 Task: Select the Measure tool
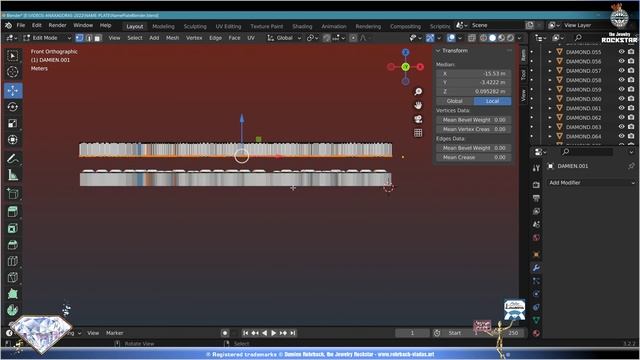click(x=13, y=175)
